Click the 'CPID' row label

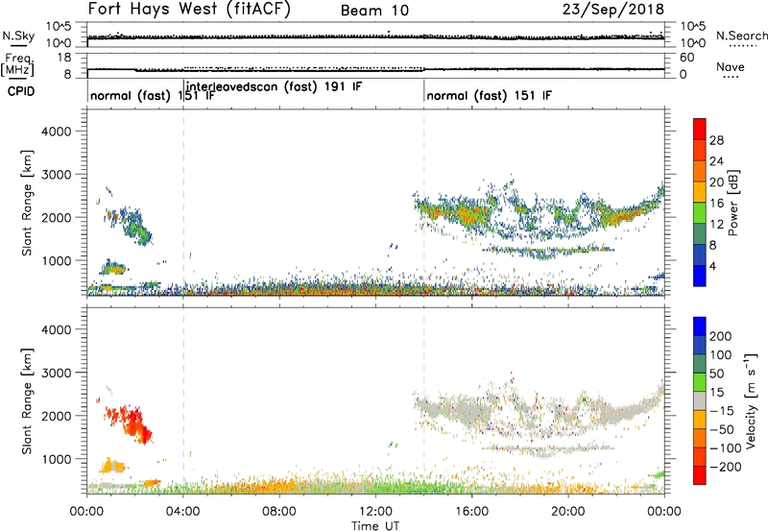coord(21,91)
